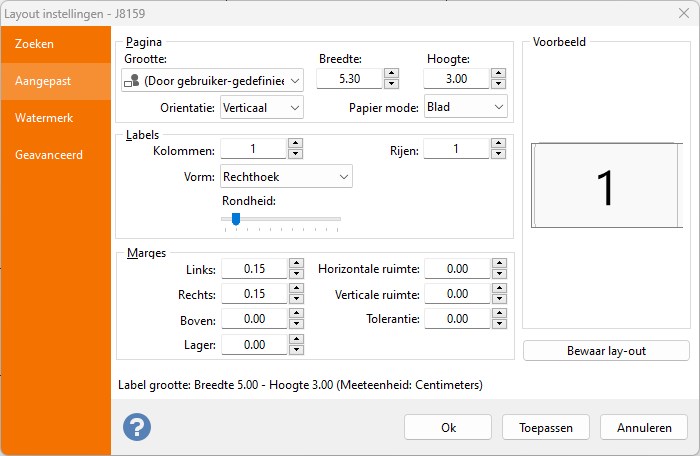
Task: Decrease Tolerantie with down arrow
Action: point(500,323)
